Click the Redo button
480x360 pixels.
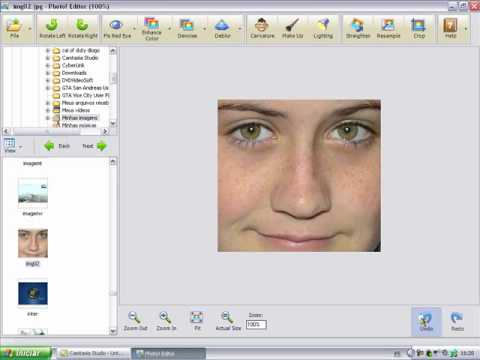457,322
